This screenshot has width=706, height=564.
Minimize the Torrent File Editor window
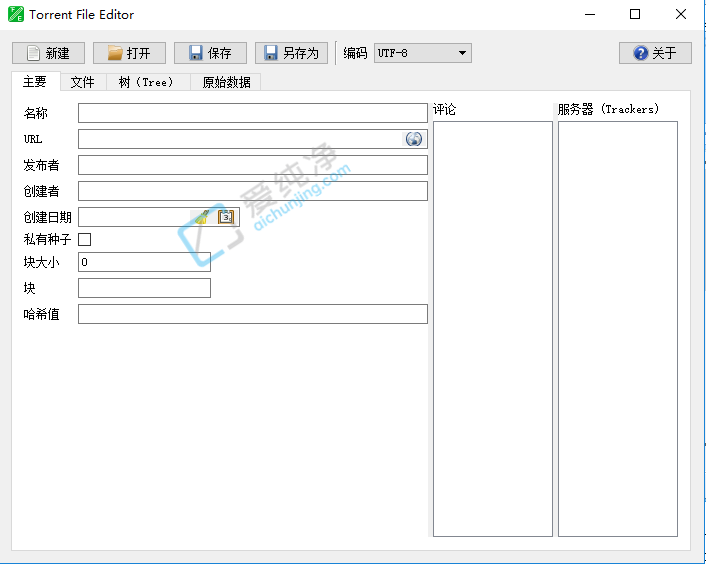click(590, 14)
